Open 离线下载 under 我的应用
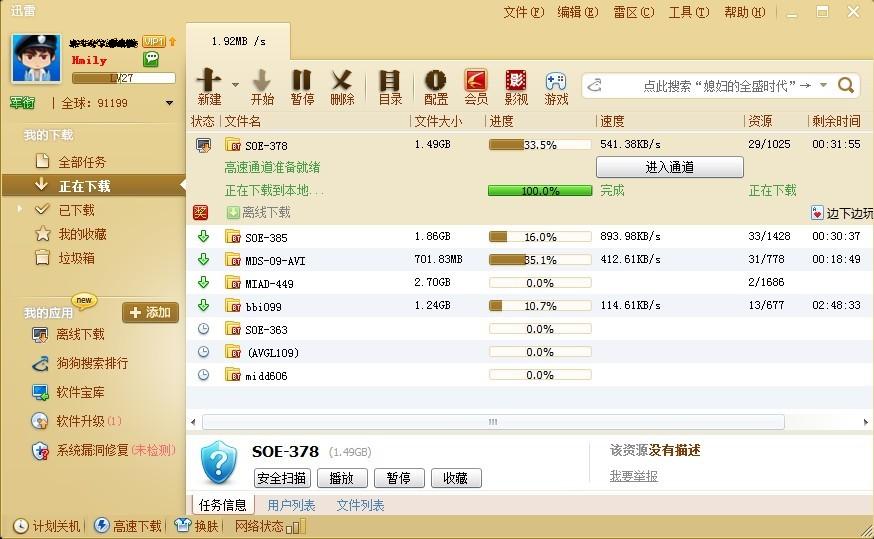 (80, 334)
